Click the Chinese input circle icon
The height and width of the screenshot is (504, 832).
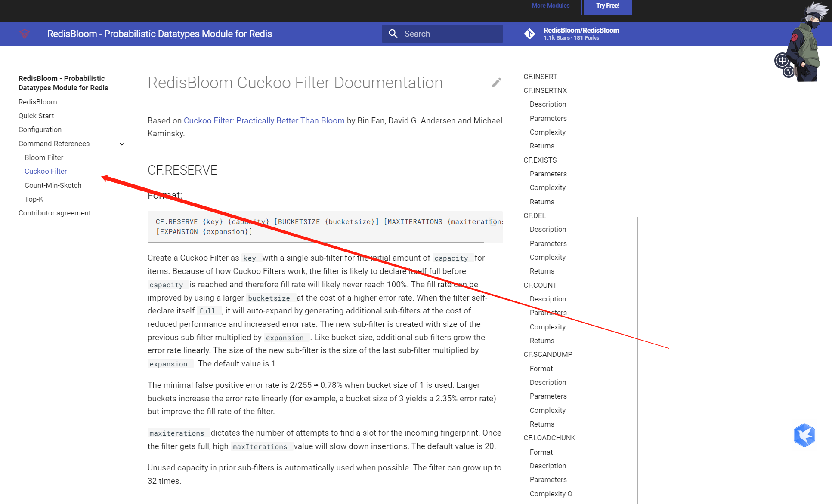coord(782,60)
